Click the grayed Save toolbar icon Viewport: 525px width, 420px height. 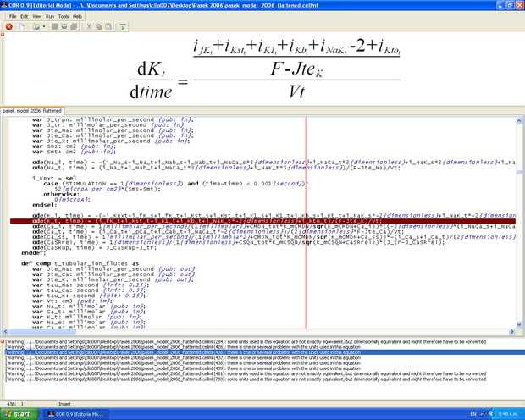55,27
